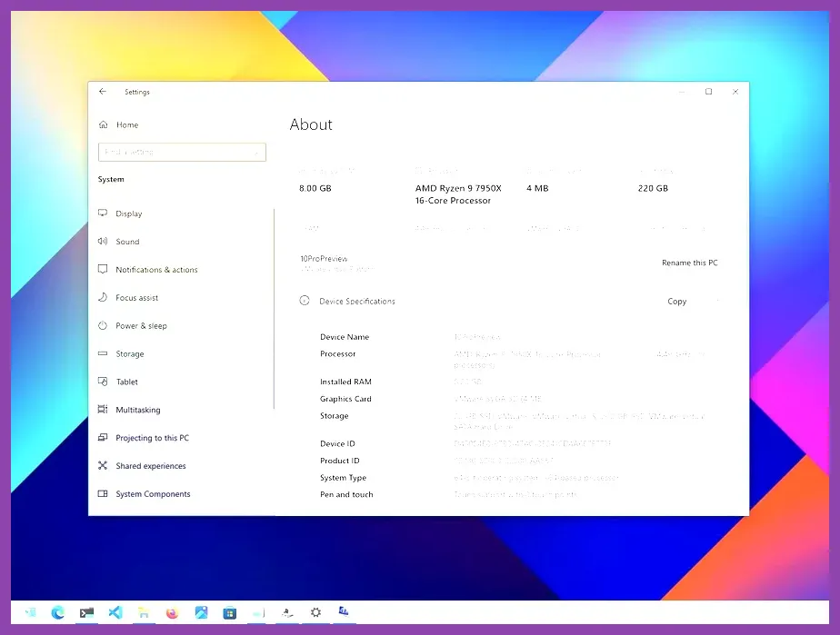Image resolution: width=840 pixels, height=635 pixels.
Task: Click the About page heading
Action: click(311, 124)
